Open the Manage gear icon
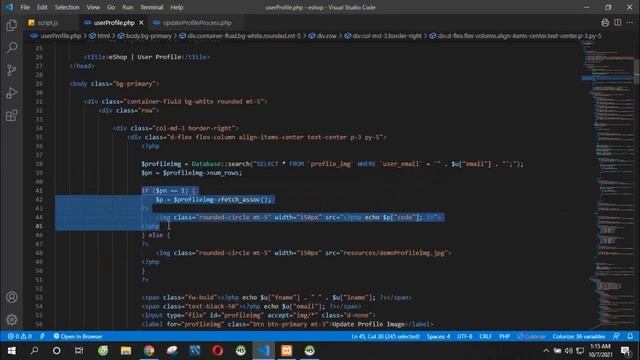Screen dimensions: 640x360 pos(11,319)
